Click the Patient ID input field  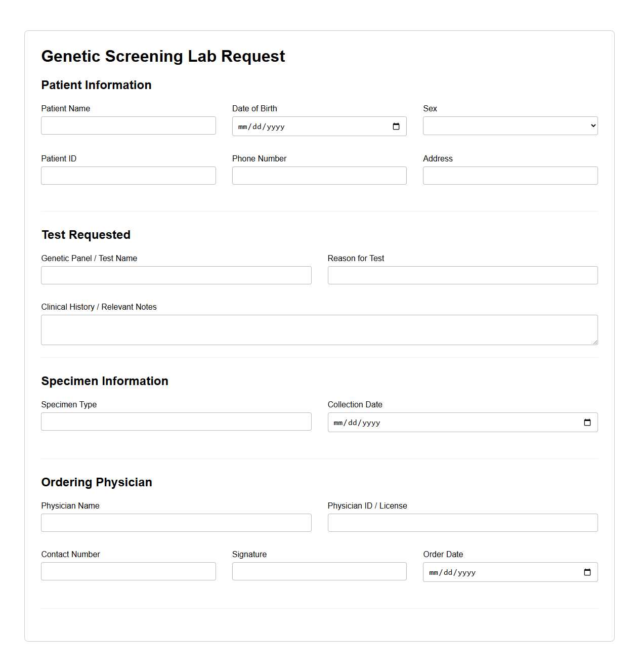128,176
